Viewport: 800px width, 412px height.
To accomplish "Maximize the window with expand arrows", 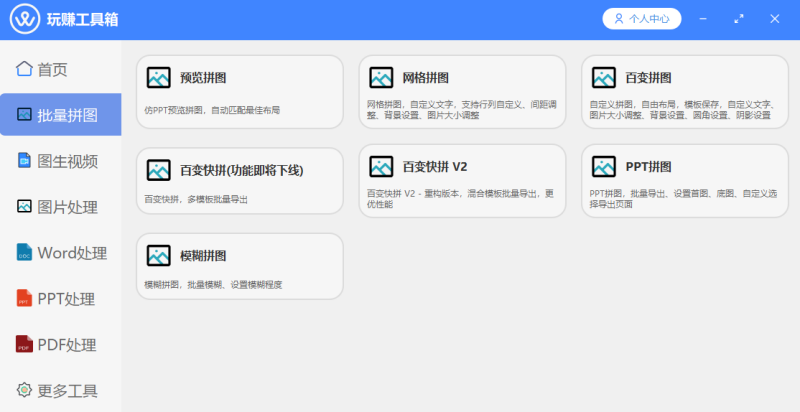I will pos(739,19).
